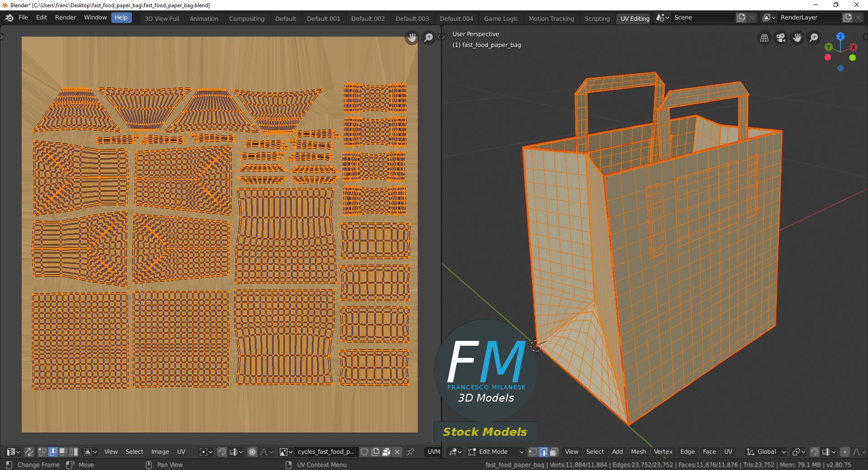The width and height of the screenshot is (868, 470).
Task: Switch mesh selection to vertex mode
Action: point(533,451)
